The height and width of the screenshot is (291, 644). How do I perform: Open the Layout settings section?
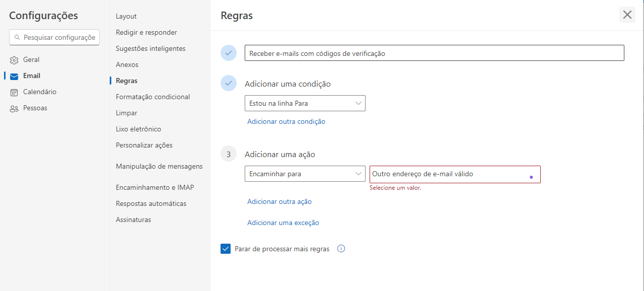pos(126,16)
